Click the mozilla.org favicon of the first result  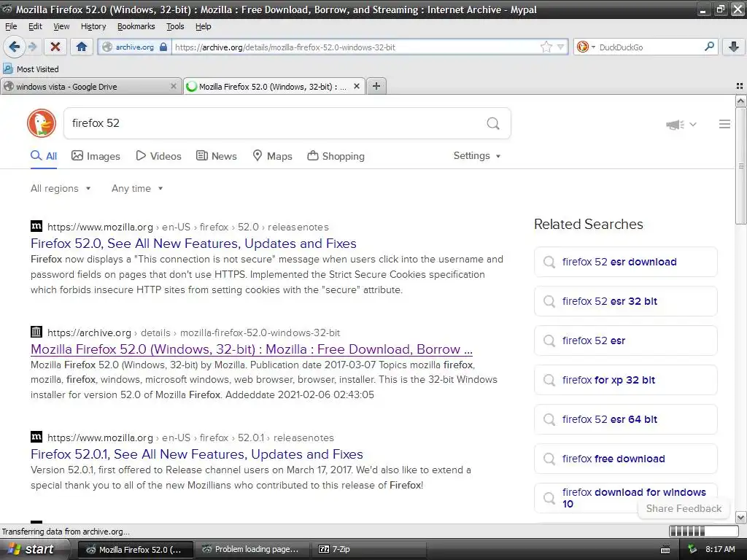[x=36, y=226]
